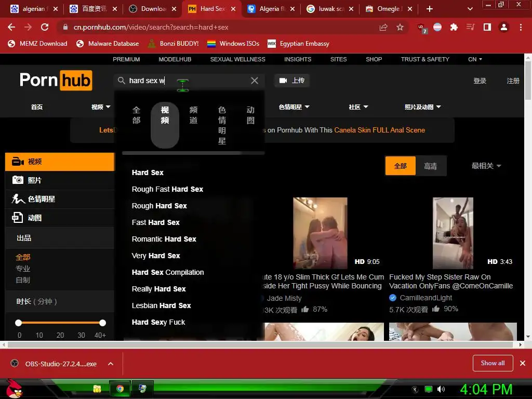Open the INSIGHTS menu item
The image size is (532, 399).
tap(298, 59)
